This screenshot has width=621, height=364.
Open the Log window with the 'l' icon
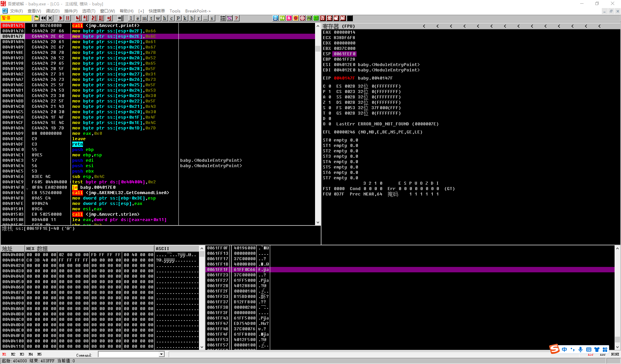pos(131,18)
